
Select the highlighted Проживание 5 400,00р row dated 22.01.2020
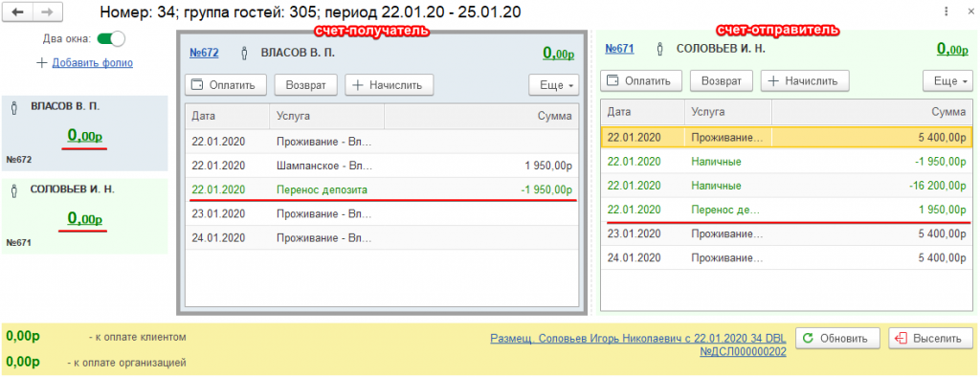tap(787, 137)
